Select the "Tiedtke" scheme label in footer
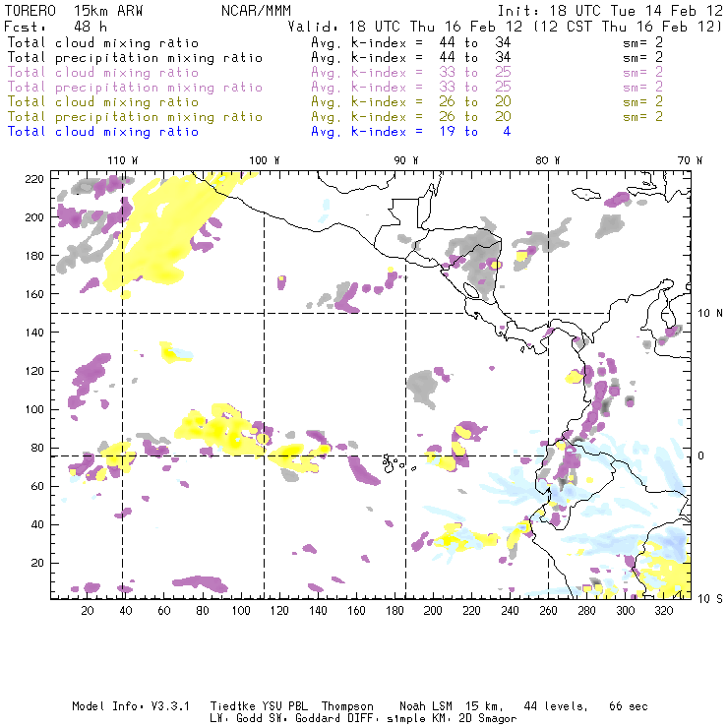Screen dimensions: 728x728 pos(233,706)
